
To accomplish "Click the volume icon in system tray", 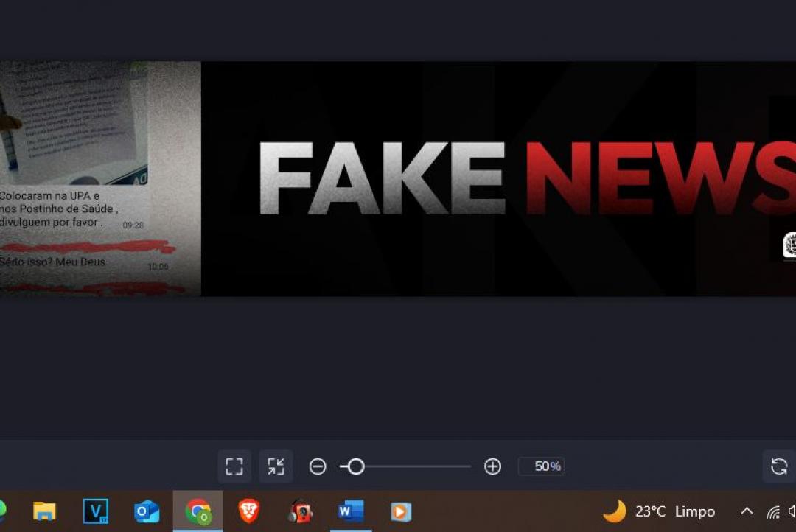I will pos(792,511).
